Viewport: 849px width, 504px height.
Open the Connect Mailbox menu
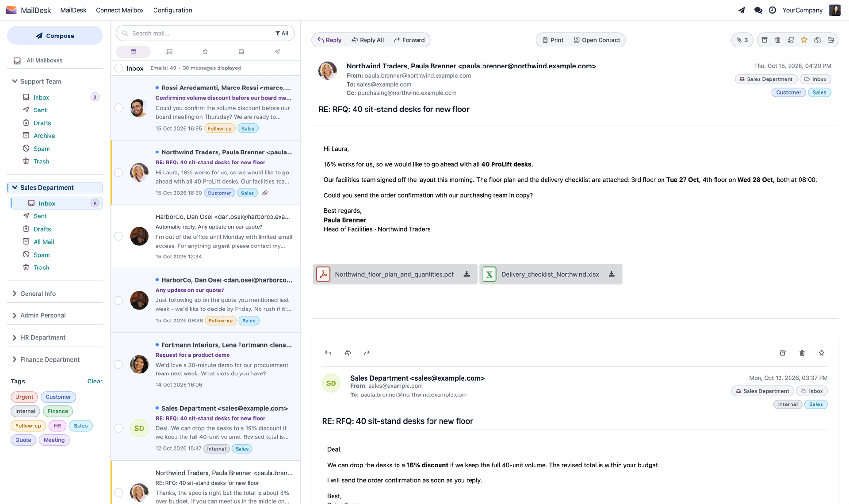tap(120, 10)
